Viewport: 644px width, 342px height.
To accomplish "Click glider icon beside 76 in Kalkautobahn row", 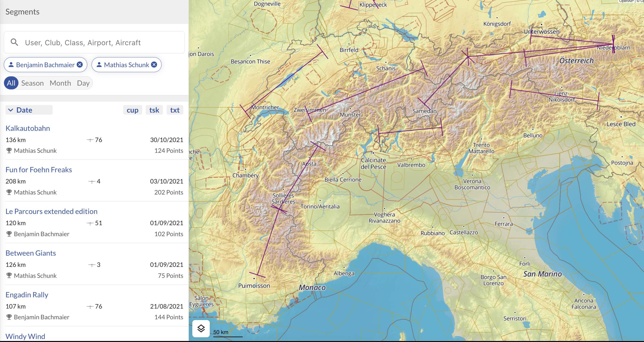I will click(90, 140).
